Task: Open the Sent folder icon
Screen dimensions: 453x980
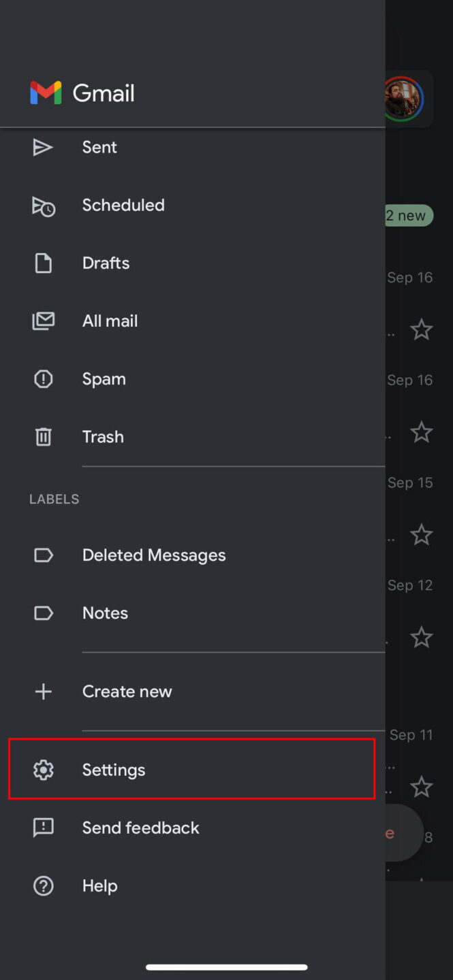Action: [43, 147]
